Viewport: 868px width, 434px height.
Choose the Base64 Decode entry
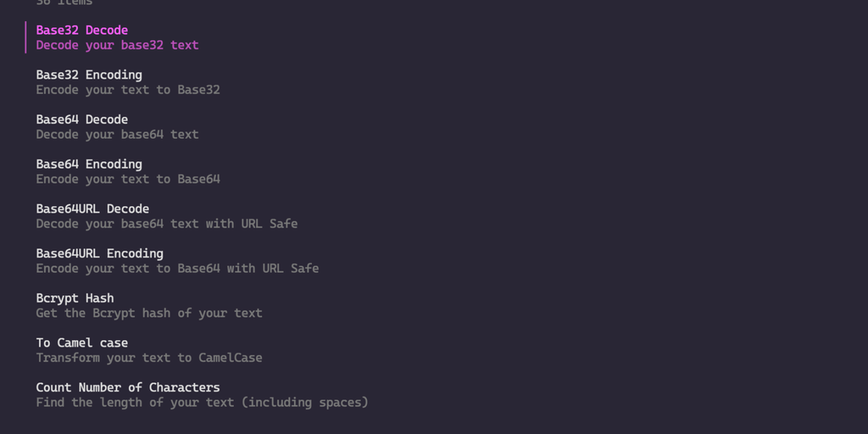pyautogui.click(x=82, y=120)
